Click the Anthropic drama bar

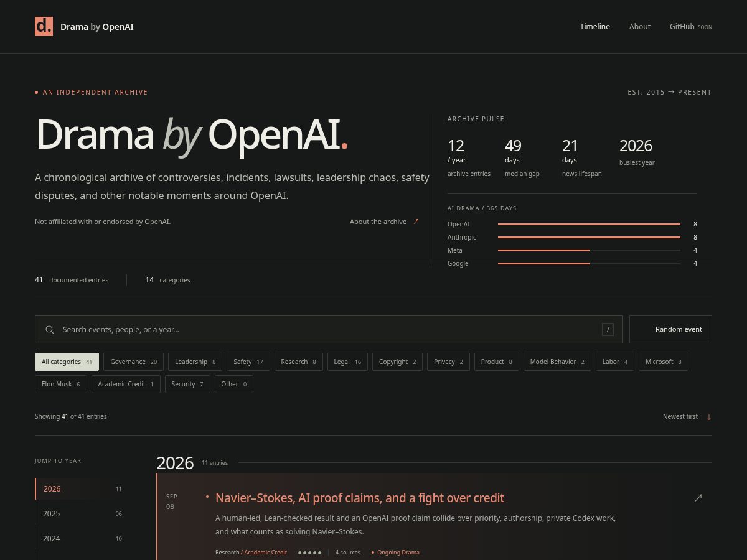pos(589,237)
